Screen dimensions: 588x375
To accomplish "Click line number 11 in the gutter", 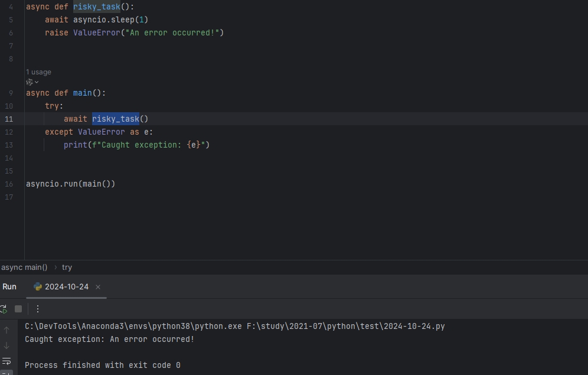I will pyautogui.click(x=9, y=119).
